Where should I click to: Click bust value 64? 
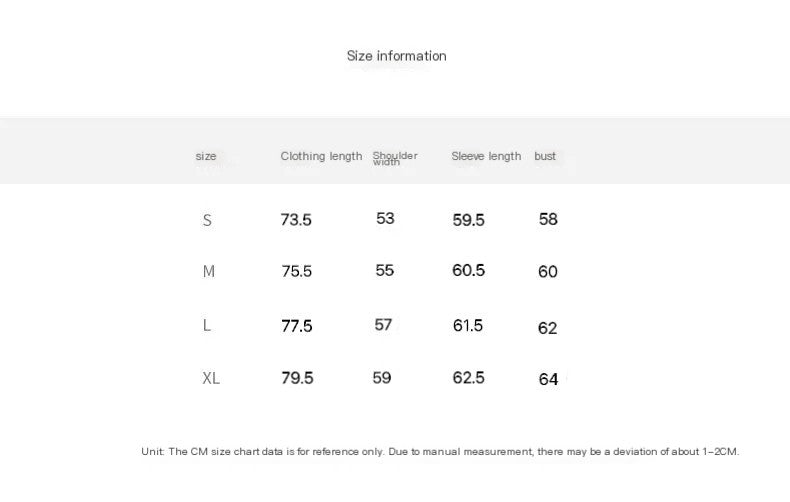tap(548, 379)
